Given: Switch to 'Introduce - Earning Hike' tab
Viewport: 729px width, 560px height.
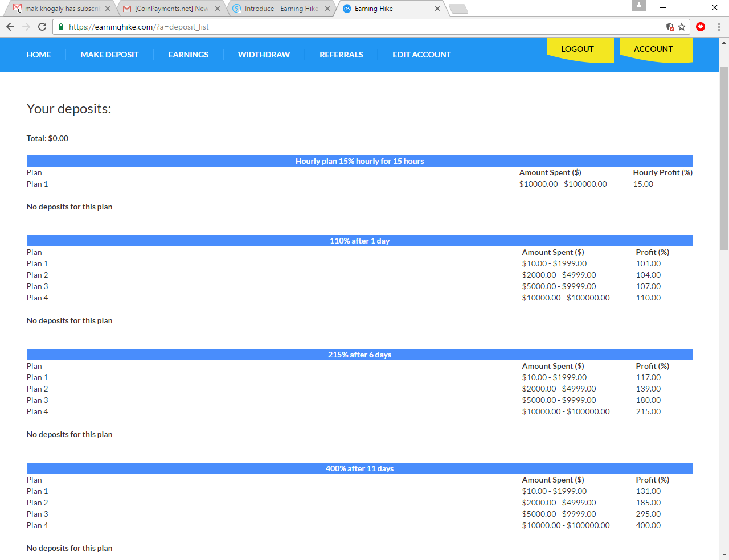Looking at the screenshot, I should 281,9.
